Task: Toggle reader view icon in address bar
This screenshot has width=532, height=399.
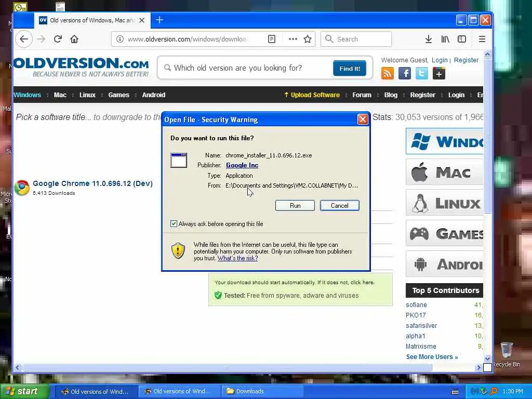Action: tap(272, 39)
